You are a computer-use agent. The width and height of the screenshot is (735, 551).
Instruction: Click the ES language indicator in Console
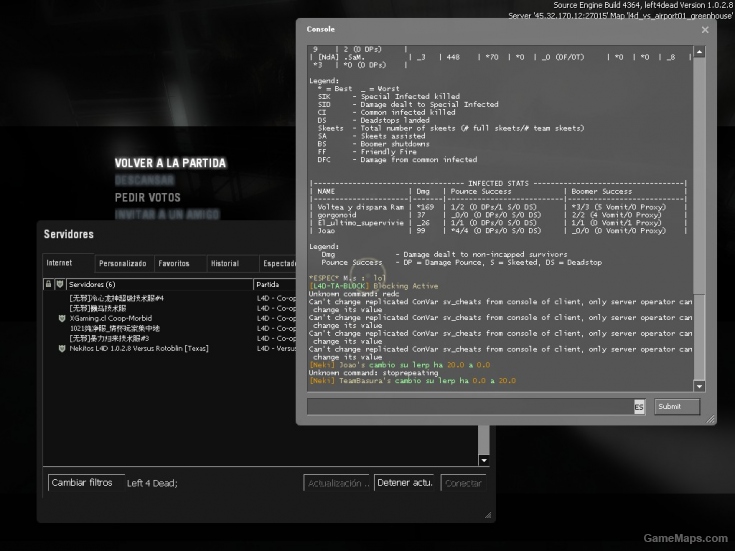coord(639,407)
